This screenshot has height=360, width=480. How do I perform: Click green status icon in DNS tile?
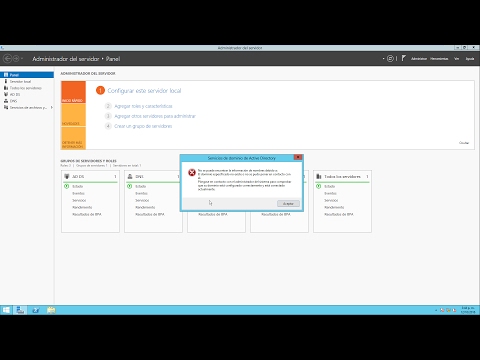[x=129, y=186]
